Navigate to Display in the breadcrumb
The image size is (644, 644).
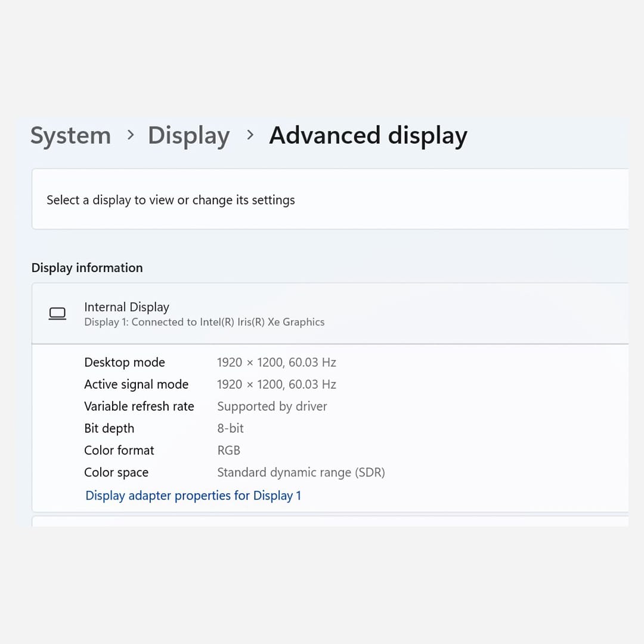pos(188,136)
